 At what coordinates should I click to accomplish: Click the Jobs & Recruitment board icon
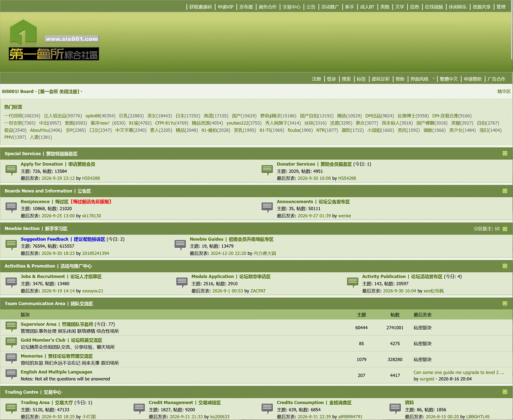tap(11, 283)
